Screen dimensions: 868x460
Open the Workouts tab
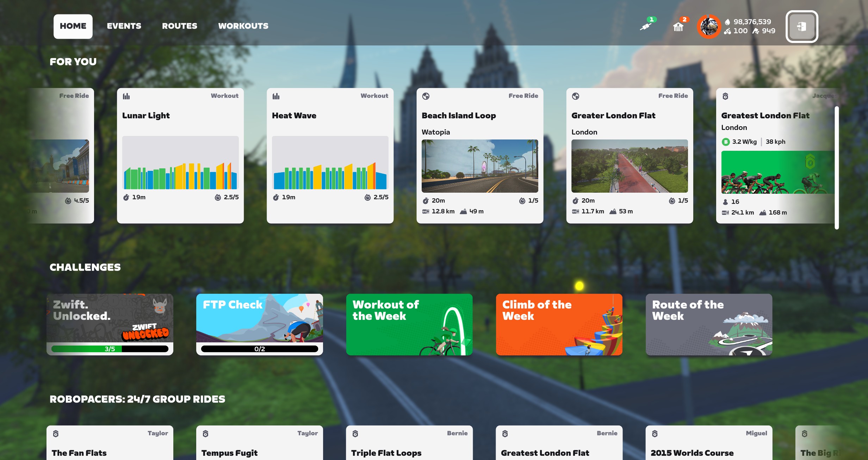point(243,26)
